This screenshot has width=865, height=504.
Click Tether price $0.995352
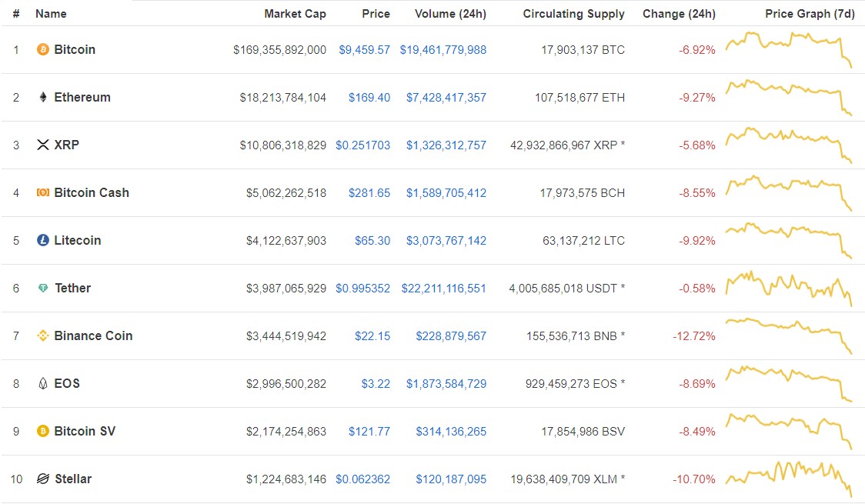point(362,289)
